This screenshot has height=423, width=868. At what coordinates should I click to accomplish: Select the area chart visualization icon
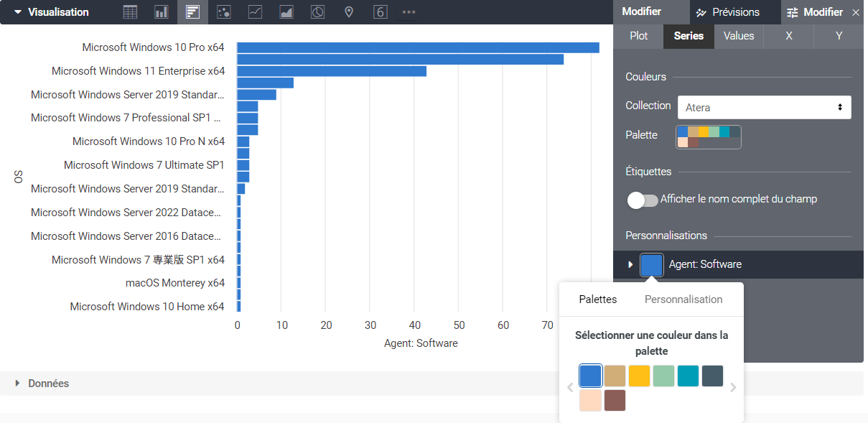tap(286, 12)
